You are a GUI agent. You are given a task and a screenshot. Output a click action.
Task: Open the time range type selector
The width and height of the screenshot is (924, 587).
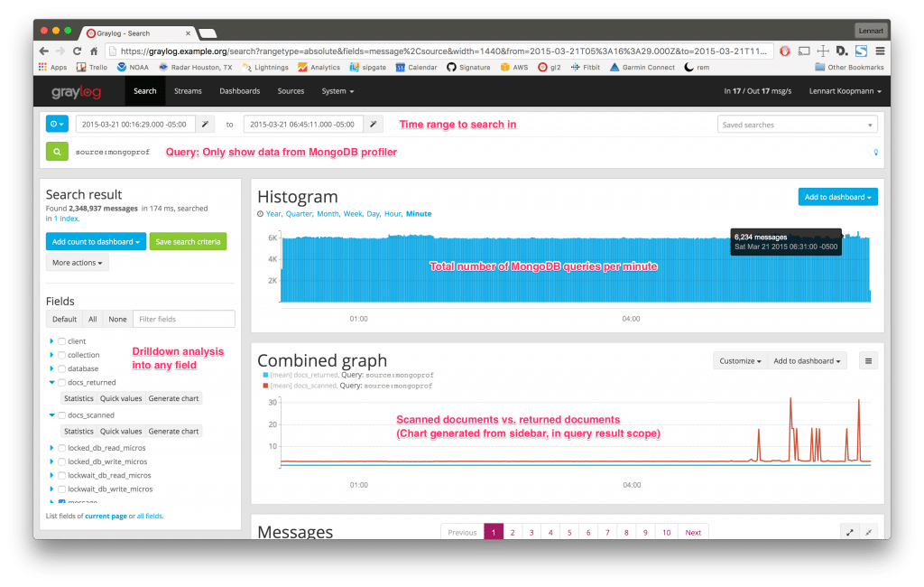57,124
